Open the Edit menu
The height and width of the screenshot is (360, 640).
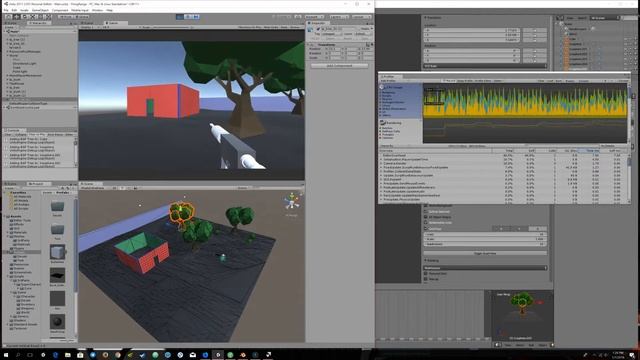click(14, 10)
